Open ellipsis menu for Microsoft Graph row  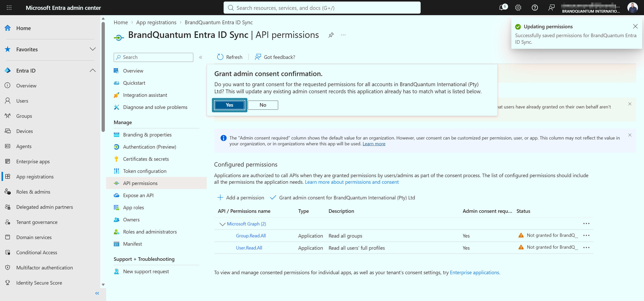pos(586,224)
